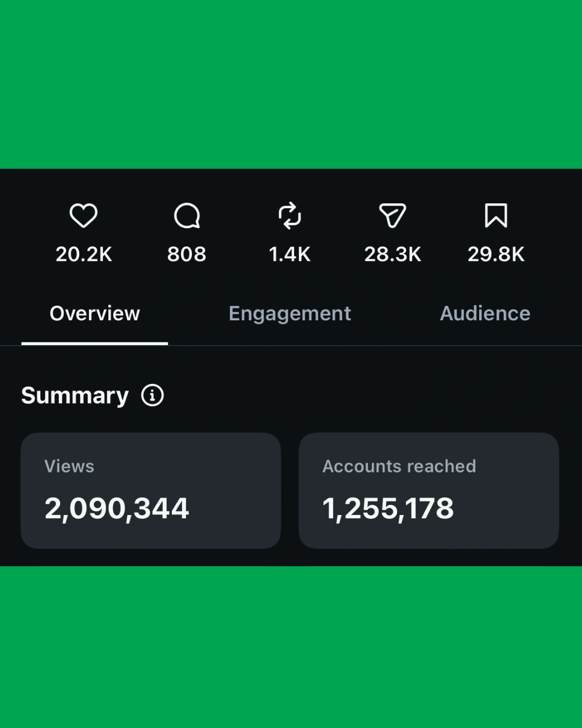Tap the comment bubble icon
582x728 pixels.
(x=187, y=216)
